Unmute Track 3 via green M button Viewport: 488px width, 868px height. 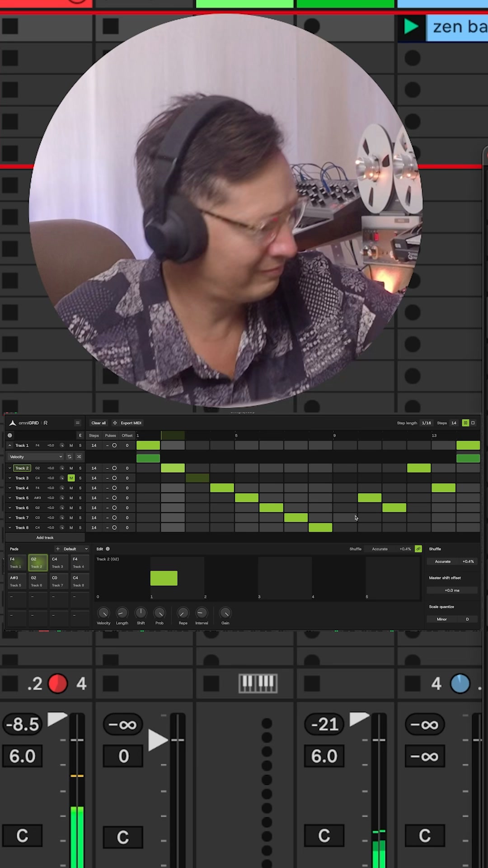click(x=71, y=478)
